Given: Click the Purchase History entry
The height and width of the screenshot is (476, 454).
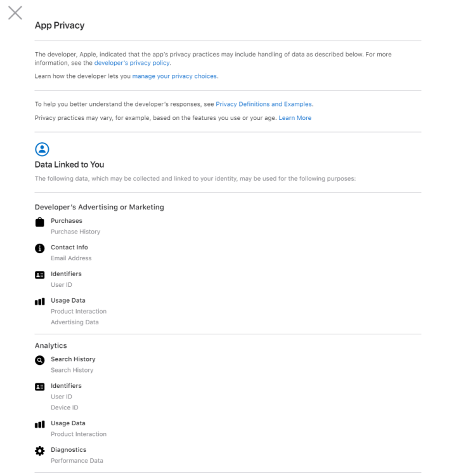Looking at the screenshot, I should (75, 232).
